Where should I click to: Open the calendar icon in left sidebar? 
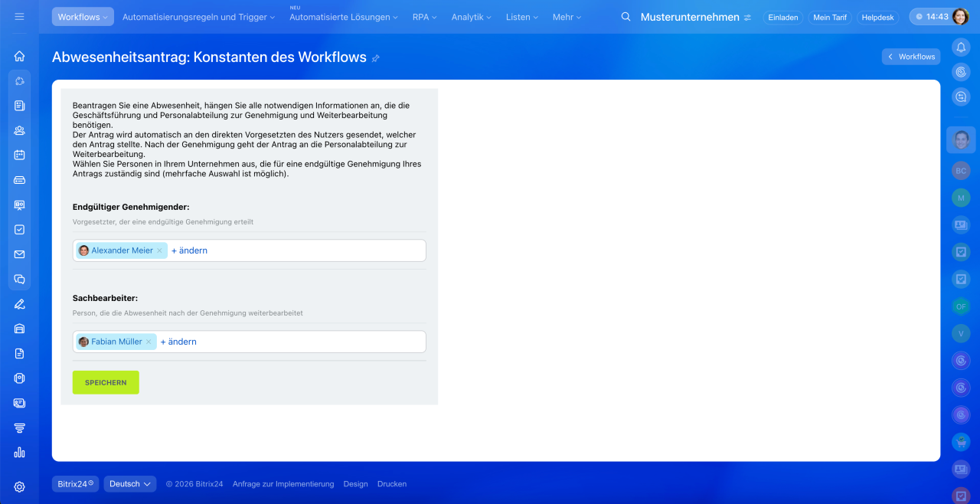19,155
